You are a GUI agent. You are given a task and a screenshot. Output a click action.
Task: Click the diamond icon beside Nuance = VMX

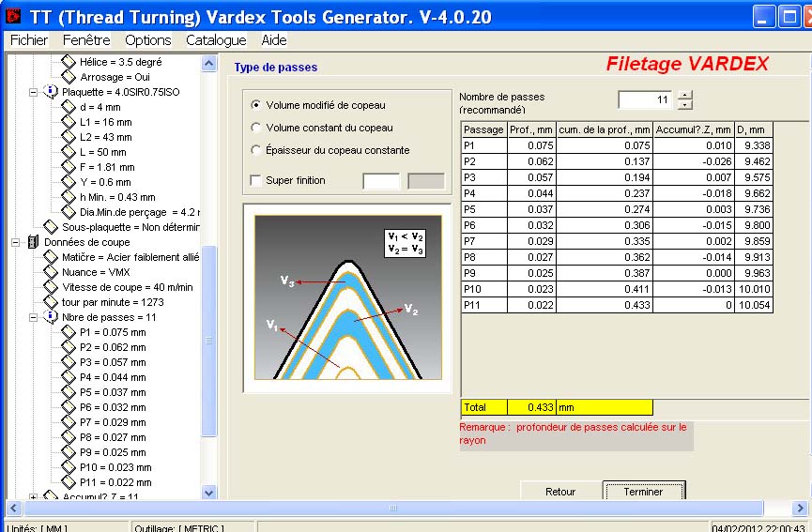click(51, 272)
